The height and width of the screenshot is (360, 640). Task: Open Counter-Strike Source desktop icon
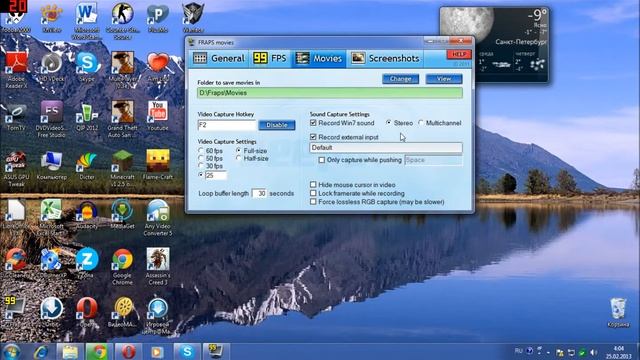click(x=122, y=20)
